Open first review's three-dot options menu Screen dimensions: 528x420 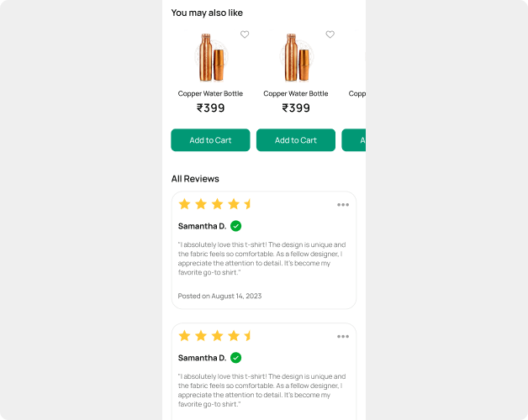(x=343, y=205)
